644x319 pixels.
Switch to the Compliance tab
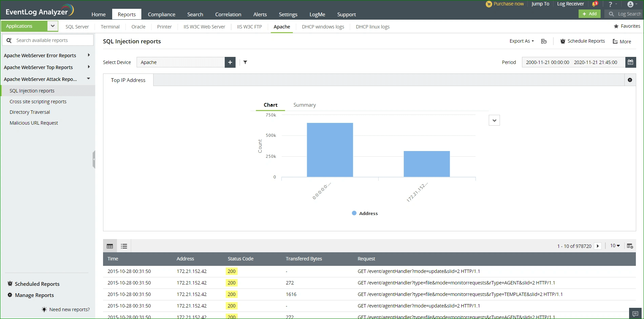coord(162,15)
